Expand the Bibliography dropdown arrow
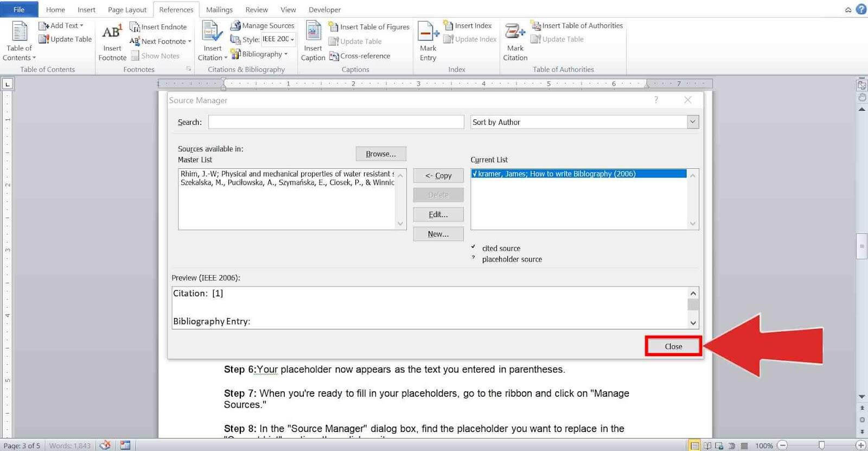The width and height of the screenshot is (868, 451). click(286, 54)
